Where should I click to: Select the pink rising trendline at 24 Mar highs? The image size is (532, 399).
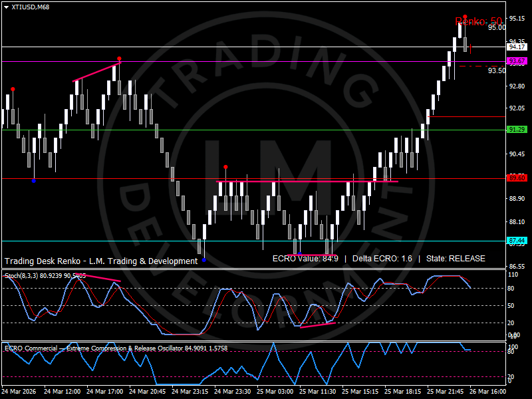(x=96, y=72)
